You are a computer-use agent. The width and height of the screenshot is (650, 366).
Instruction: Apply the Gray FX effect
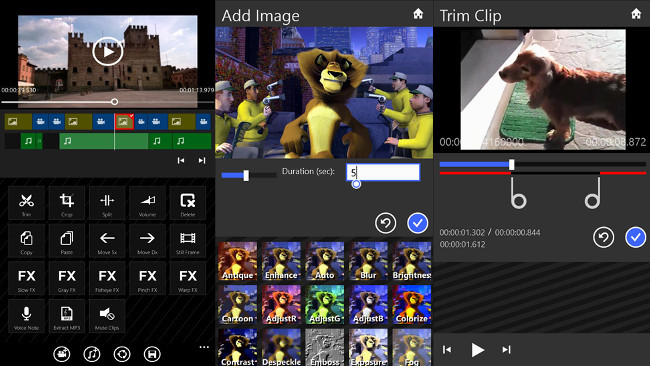(x=67, y=279)
